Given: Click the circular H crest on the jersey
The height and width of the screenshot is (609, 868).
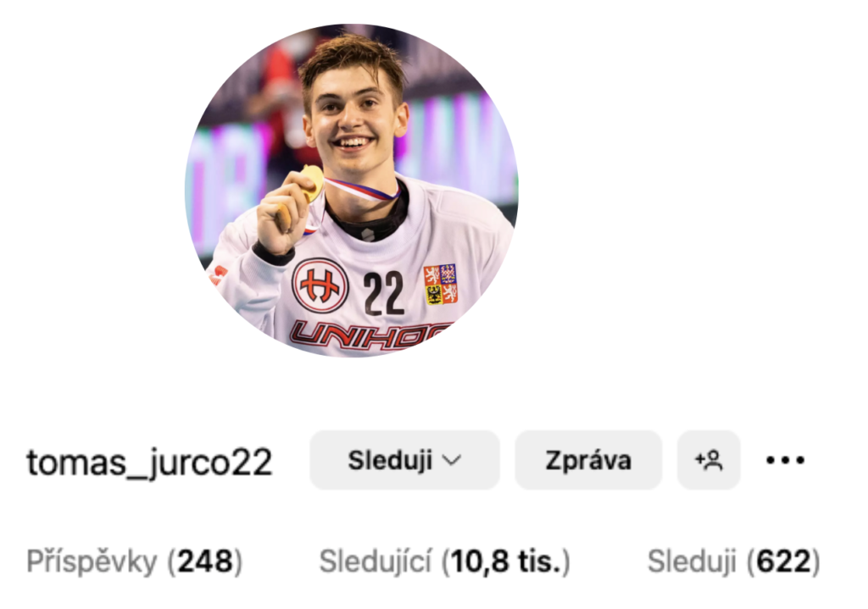Looking at the screenshot, I should [x=320, y=285].
